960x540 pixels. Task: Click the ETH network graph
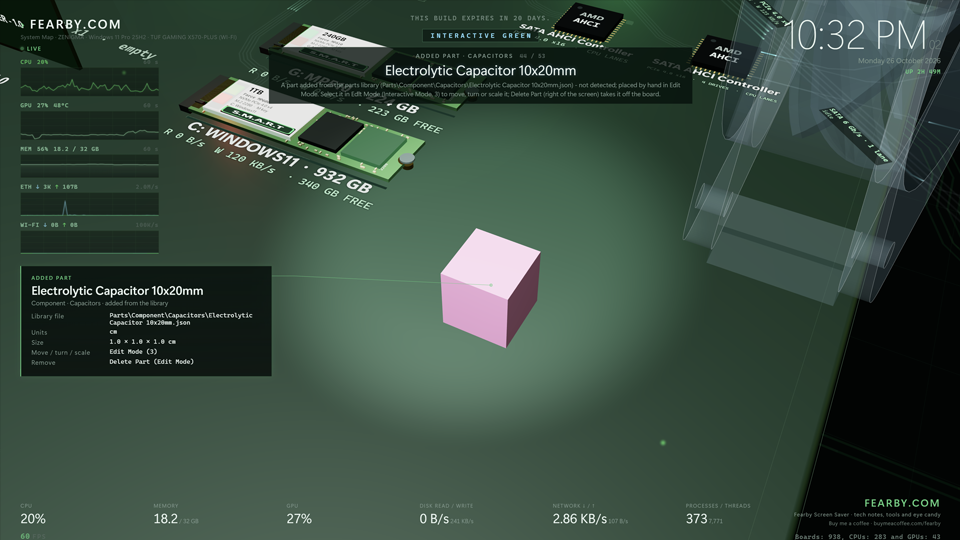(89, 204)
